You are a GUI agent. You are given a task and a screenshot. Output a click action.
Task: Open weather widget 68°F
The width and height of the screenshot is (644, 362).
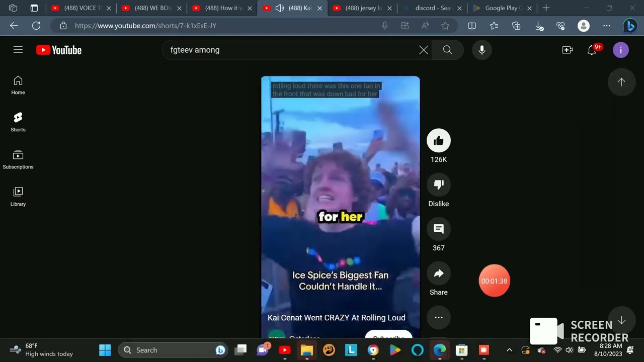pos(41,350)
